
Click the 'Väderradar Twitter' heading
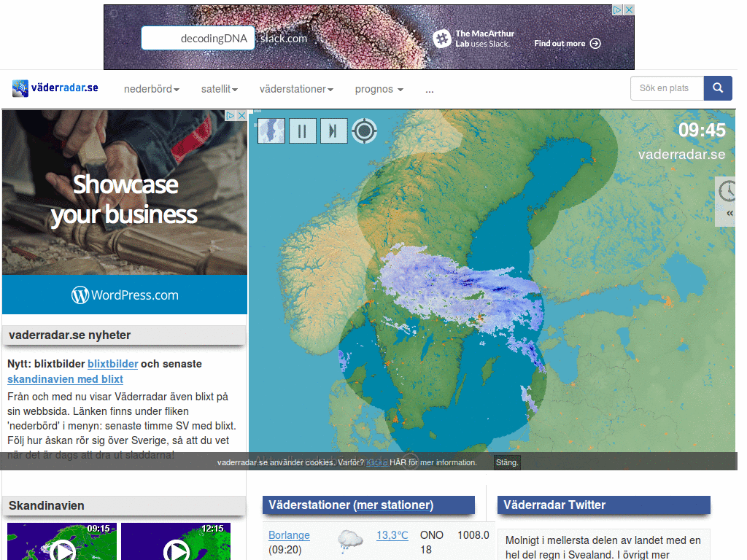point(554,505)
